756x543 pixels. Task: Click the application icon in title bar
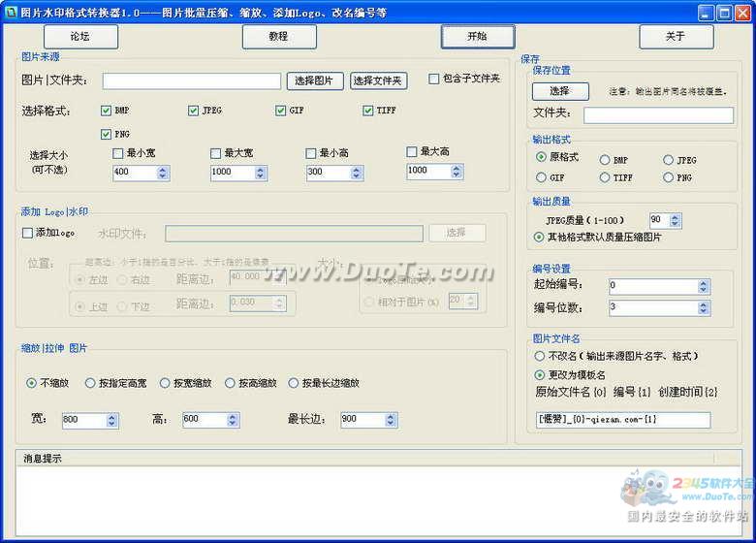pyautogui.click(x=11, y=12)
